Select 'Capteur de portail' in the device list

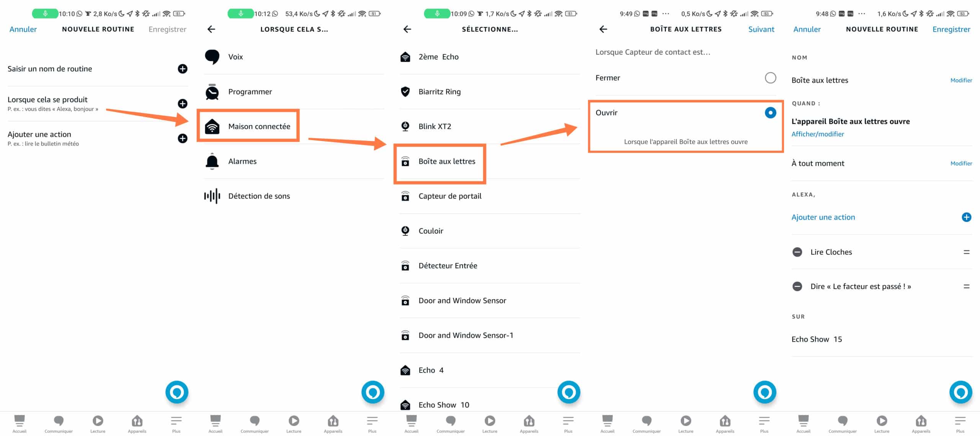[490, 196]
